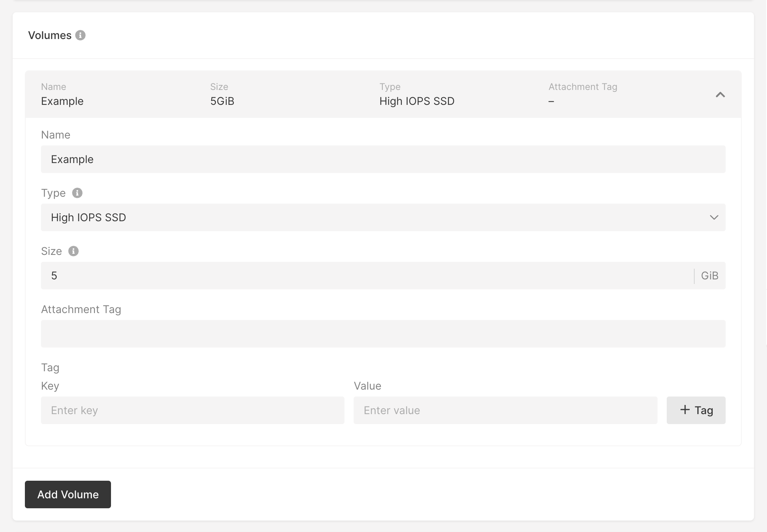The width and height of the screenshot is (767, 532).
Task: Click the GiB unit label in Size field
Action: [x=710, y=276]
